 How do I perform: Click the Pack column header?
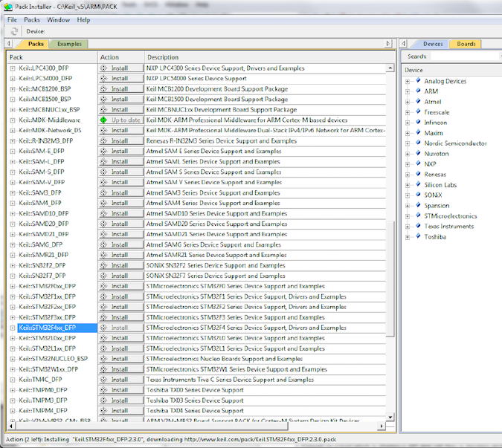pos(53,57)
